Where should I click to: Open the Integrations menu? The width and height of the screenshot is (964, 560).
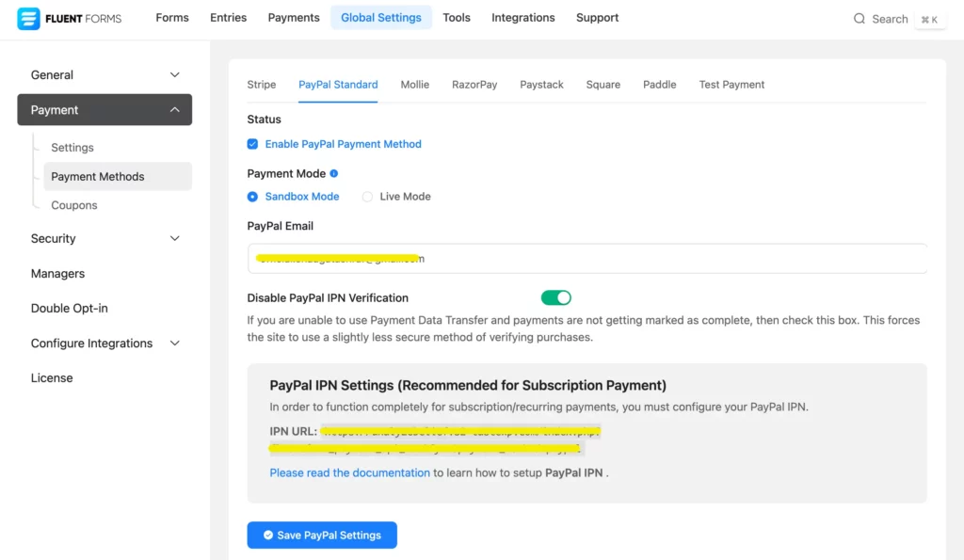523,18
